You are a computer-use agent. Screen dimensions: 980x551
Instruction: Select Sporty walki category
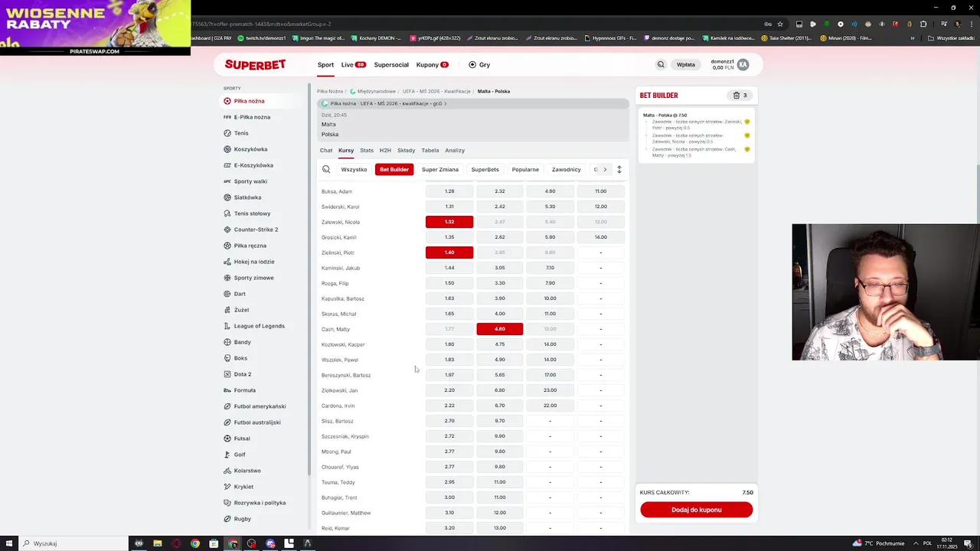pos(245,181)
